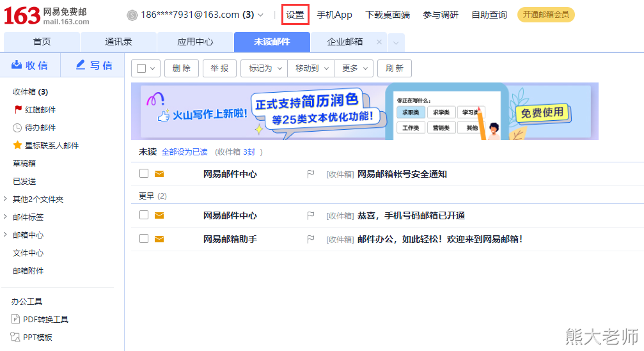
Task: Open the account dropdown arrow next to email address
Action: (x=260, y=15)
